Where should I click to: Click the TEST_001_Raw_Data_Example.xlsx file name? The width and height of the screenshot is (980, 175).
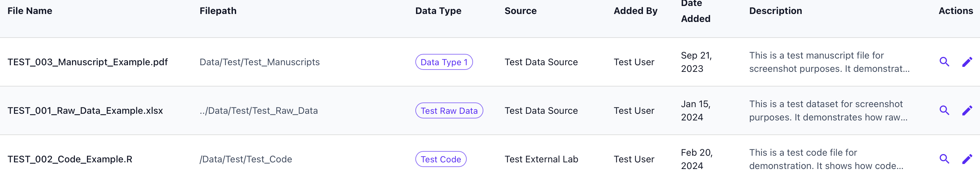coord(85,111)
